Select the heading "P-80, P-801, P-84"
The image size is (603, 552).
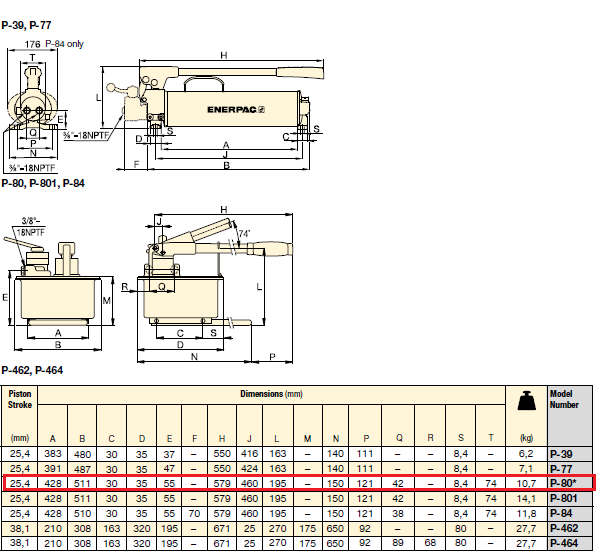[x=43, y=183]
